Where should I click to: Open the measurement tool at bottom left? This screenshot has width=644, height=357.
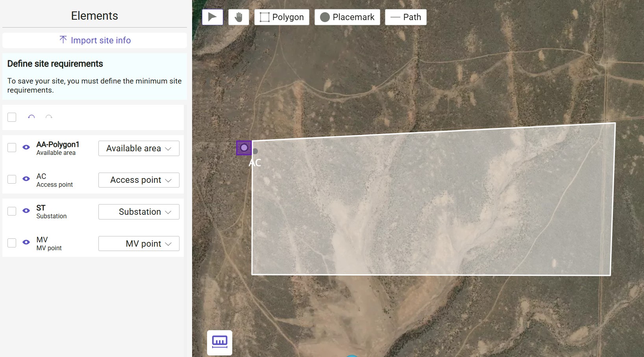(x=219, y=342)
